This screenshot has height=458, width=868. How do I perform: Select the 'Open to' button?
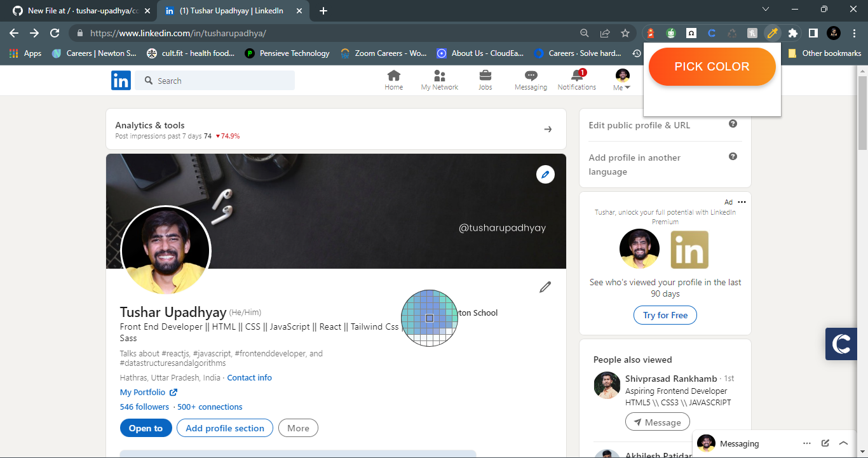146,428
